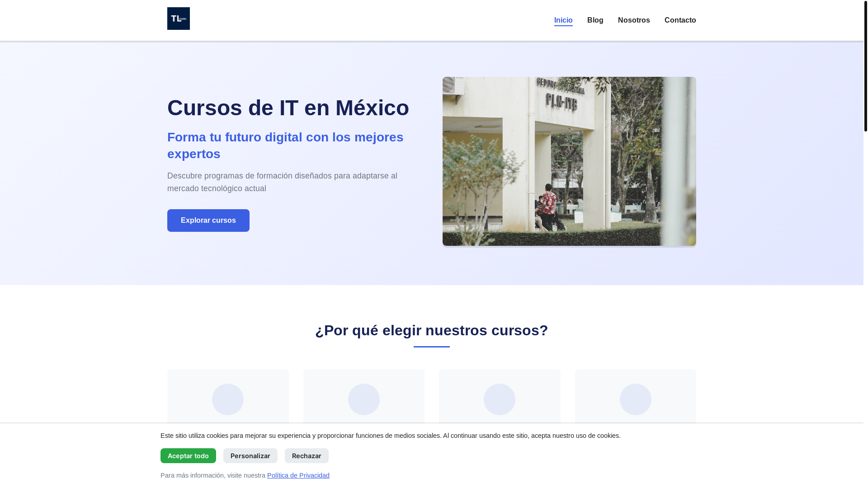Image resolution: width=868 pixels, height=488 pixels.
Task: Click the Explorar cursos button
Action: 208,221
